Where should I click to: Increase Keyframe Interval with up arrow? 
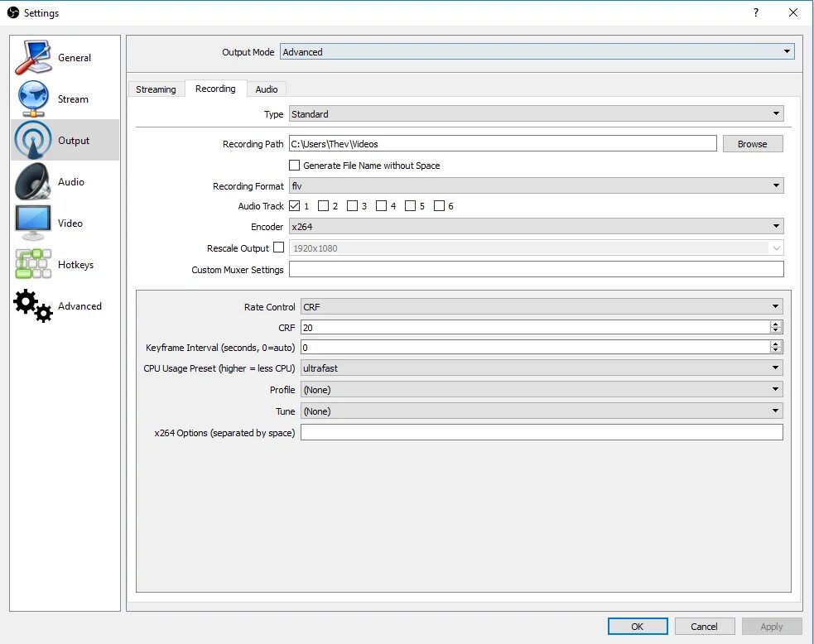coord(776,344)
